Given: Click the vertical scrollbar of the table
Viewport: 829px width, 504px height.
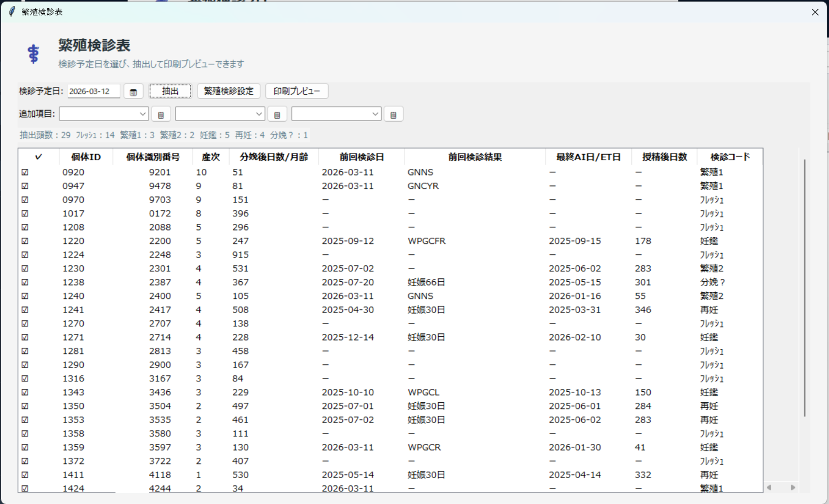Looking at the screenshot, I should click(x=804, y=288).
